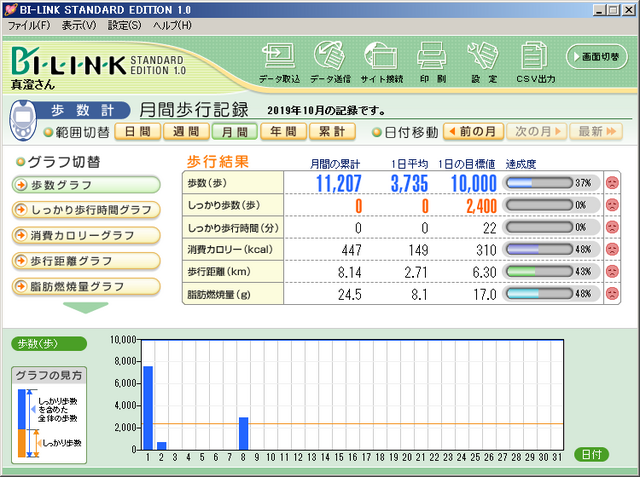
Task: Click the 8.14 km monthly distance
Action: pyautogui.click(x=349, y=272)
